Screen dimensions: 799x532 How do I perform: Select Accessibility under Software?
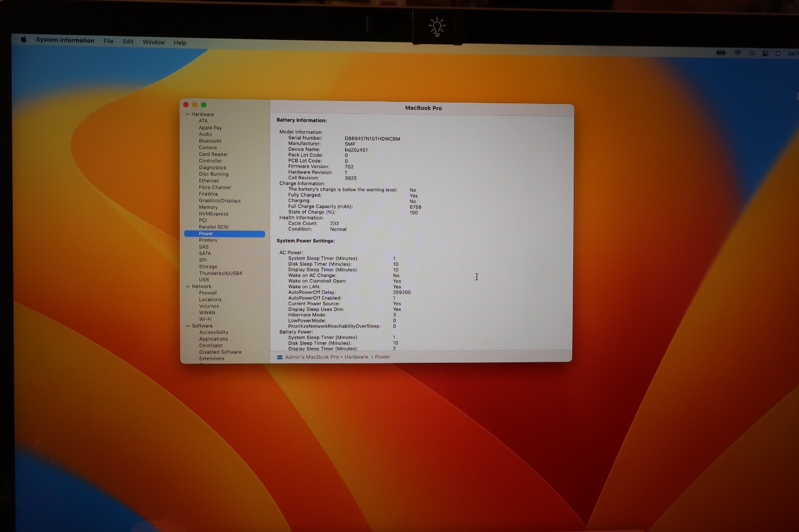point(214,332)
